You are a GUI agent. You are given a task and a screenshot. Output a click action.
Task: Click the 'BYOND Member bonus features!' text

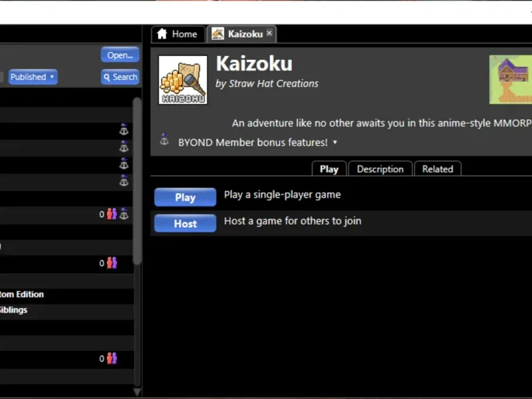253,142
